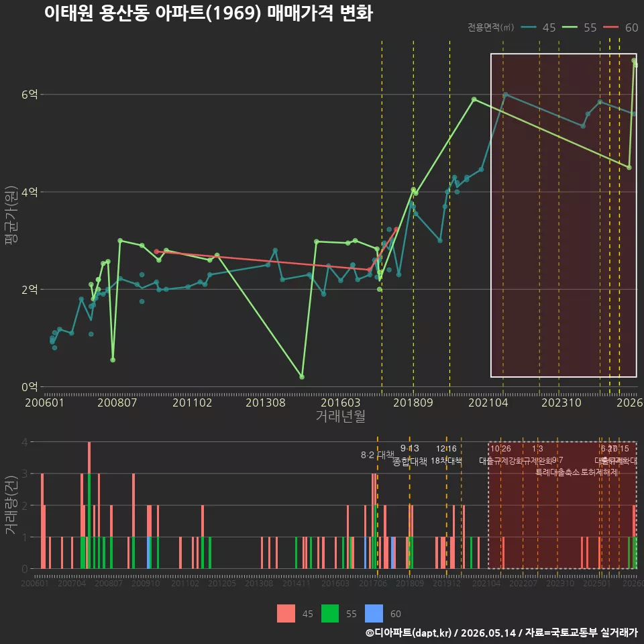Open the ©디아파트(dapt.kr) source credit
This screenshot has width=644, height=644.
click(409, 633)
